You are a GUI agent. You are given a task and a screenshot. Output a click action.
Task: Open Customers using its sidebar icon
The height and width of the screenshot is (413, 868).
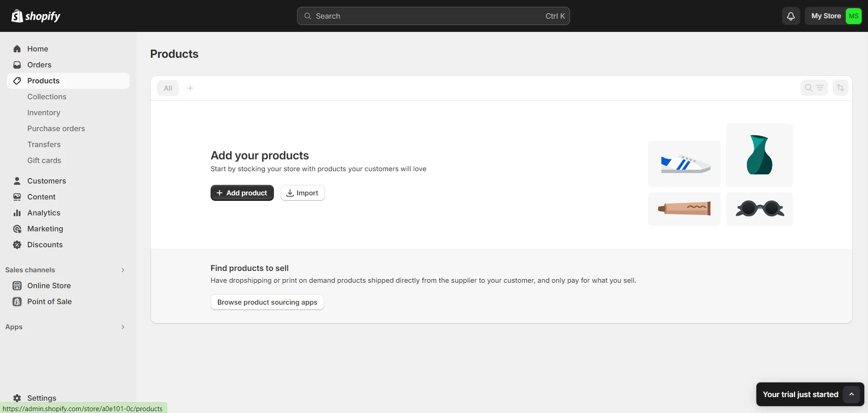17,181
